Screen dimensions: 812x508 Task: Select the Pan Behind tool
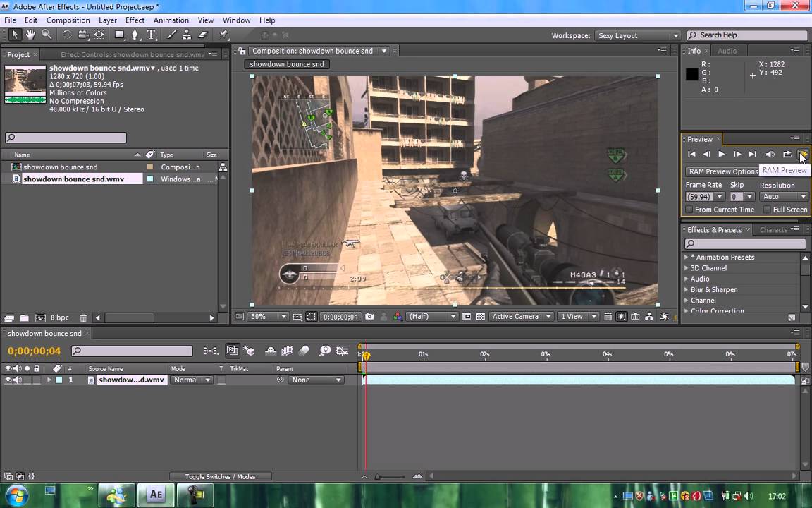99,35
